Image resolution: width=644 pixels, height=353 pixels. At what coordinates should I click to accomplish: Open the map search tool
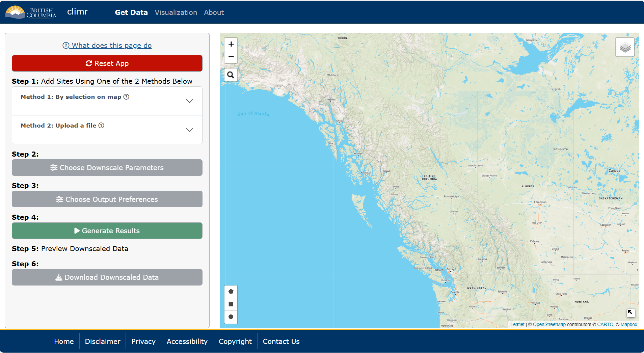[231, 75]
